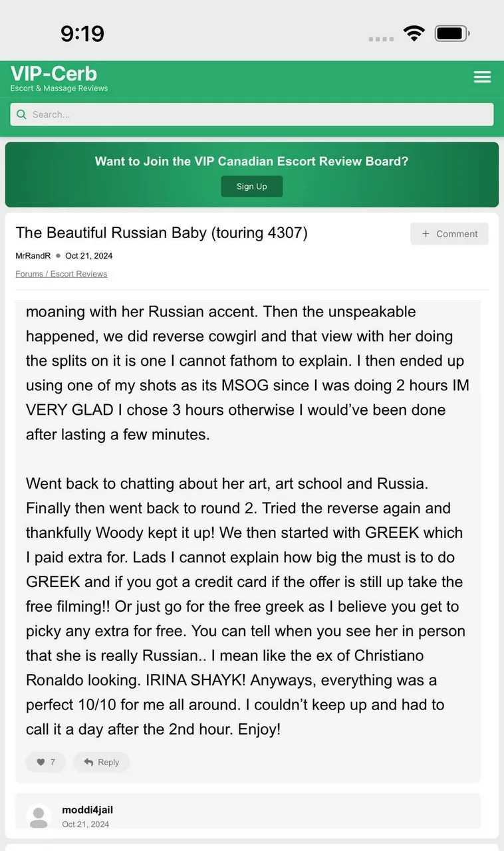Image resolution: width=504 pixels, height=851 pixels.
Task: Tap the 9:19 status bar clock
Action: [82, 33]
